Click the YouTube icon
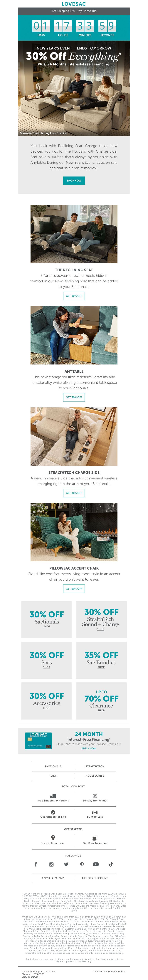This screenshot has height=980, width=148. (96, 864)
